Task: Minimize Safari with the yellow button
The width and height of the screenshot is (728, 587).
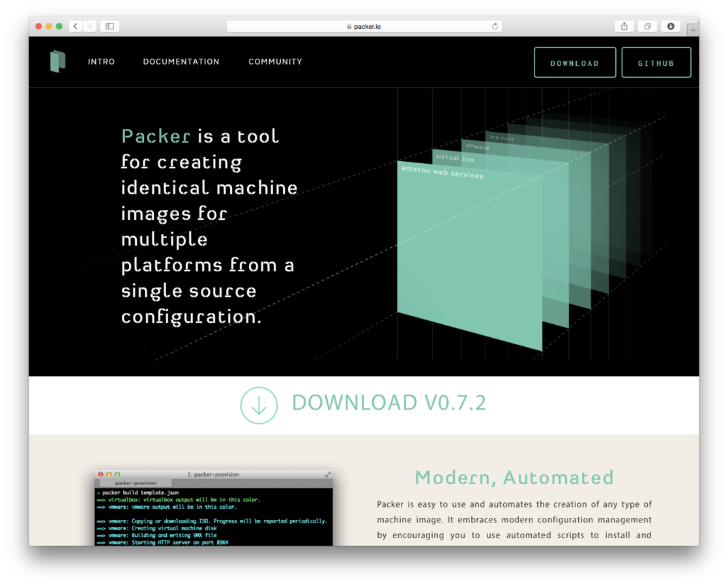Action: click(x=49, y=27)
